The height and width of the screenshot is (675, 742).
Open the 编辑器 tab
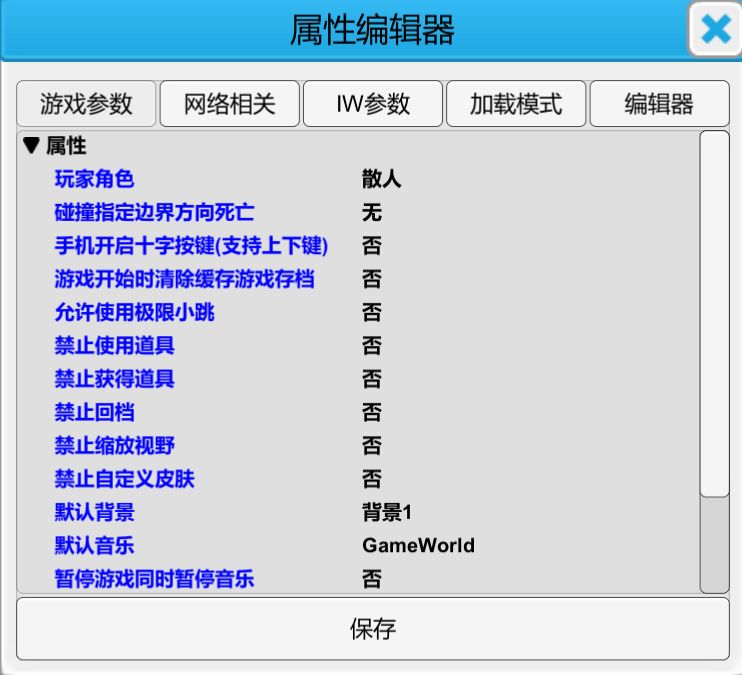pos(659,104)
